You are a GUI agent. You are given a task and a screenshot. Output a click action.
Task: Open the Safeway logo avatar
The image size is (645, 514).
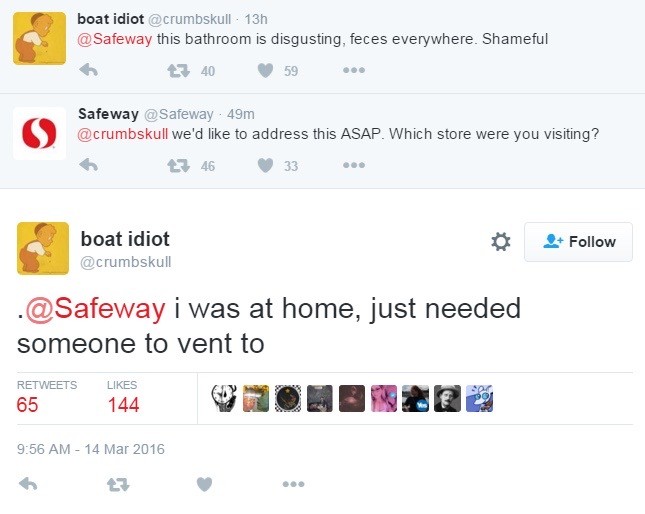tap(39, 132)
